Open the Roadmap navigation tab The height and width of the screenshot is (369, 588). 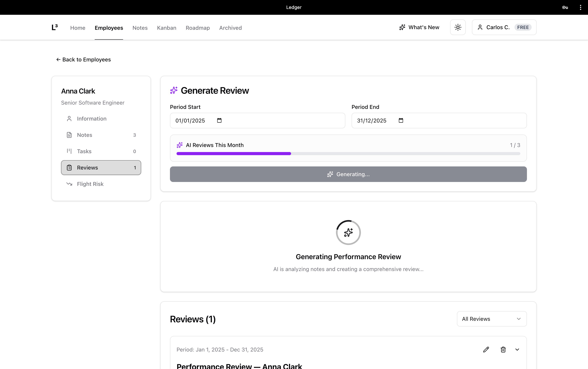[198, 28]
